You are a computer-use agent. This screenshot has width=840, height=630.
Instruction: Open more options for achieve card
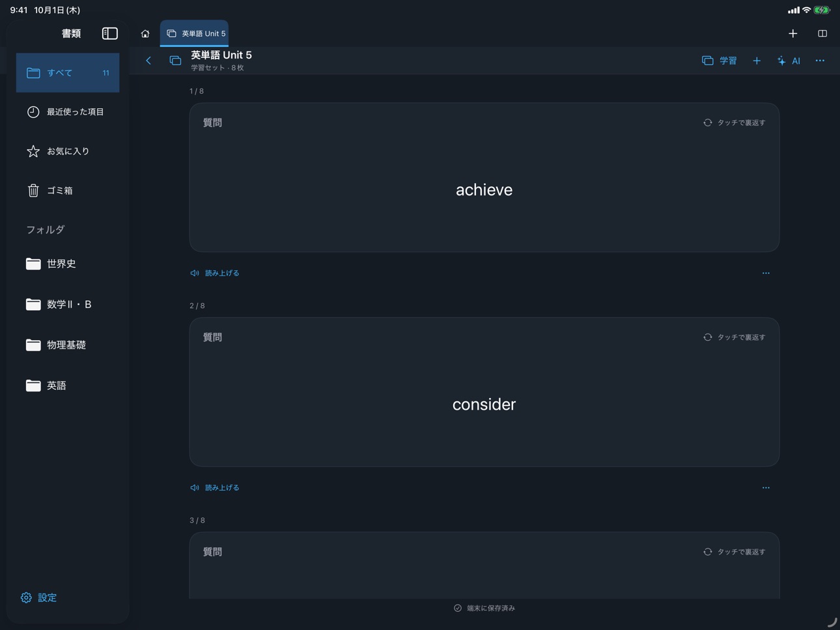coord(766,273)
